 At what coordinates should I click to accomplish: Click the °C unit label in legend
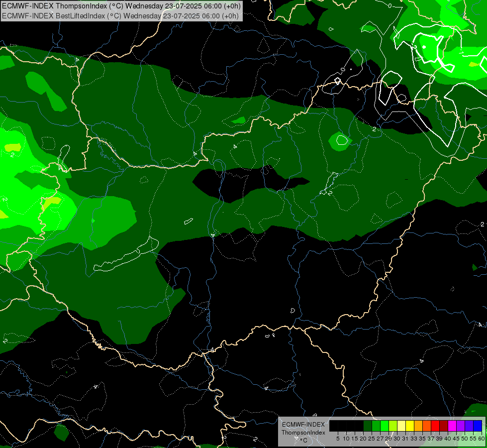[304, 440]
